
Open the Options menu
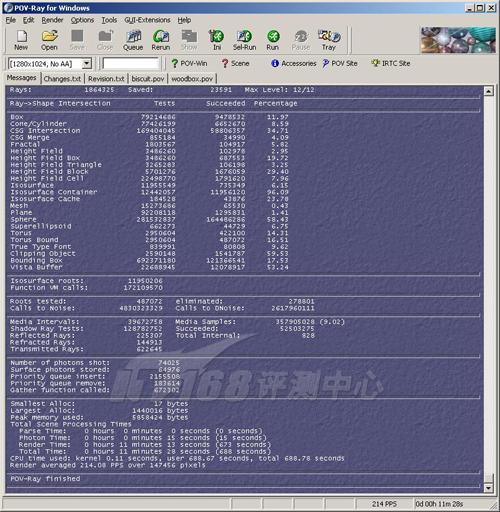(x=82, y=20)
